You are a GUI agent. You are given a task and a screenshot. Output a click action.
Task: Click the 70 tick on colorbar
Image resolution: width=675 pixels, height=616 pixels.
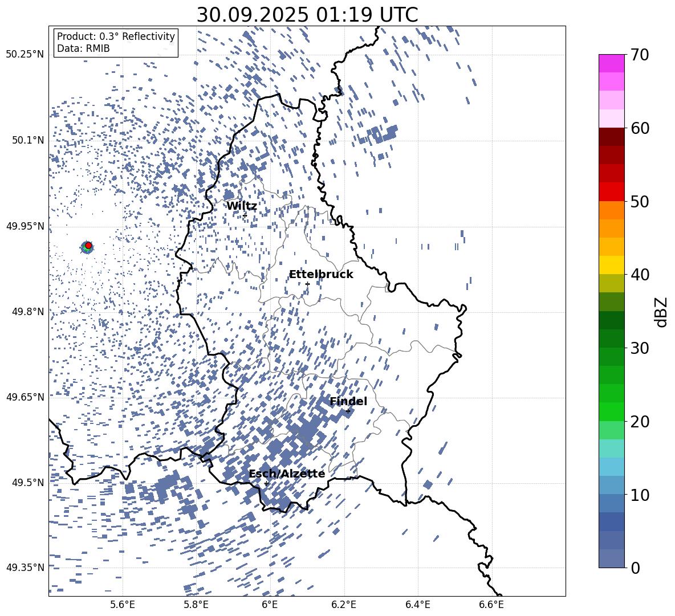(x=640, y=55)
